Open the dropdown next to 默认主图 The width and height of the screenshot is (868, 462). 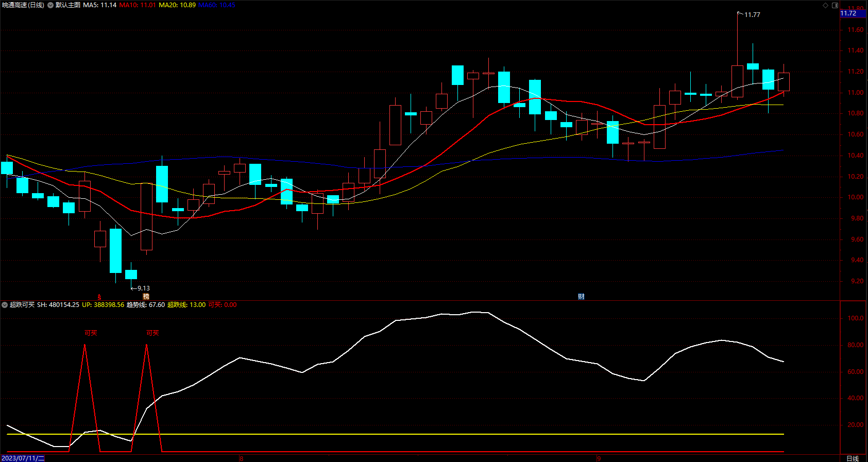[x=50, y=5]
